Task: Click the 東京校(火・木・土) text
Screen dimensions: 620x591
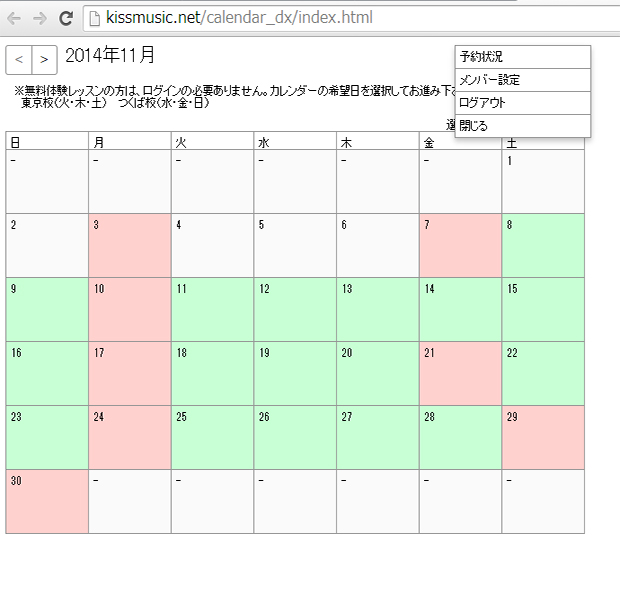Action: pos(64,103)
